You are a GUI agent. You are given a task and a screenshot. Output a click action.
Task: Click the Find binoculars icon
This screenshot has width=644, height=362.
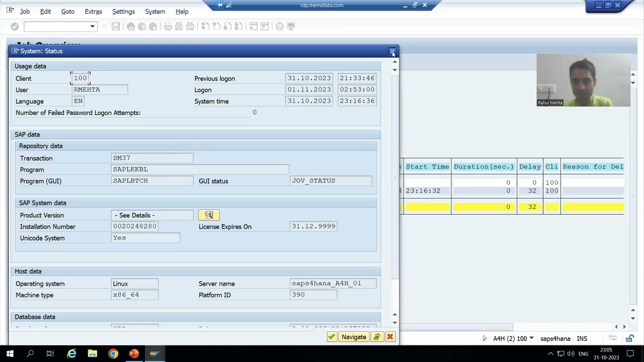coord(179,26)
